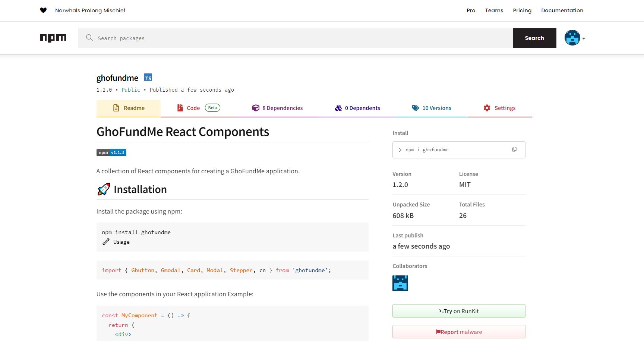
Task: Click the Total Files value 26
Action: point(463,216)
